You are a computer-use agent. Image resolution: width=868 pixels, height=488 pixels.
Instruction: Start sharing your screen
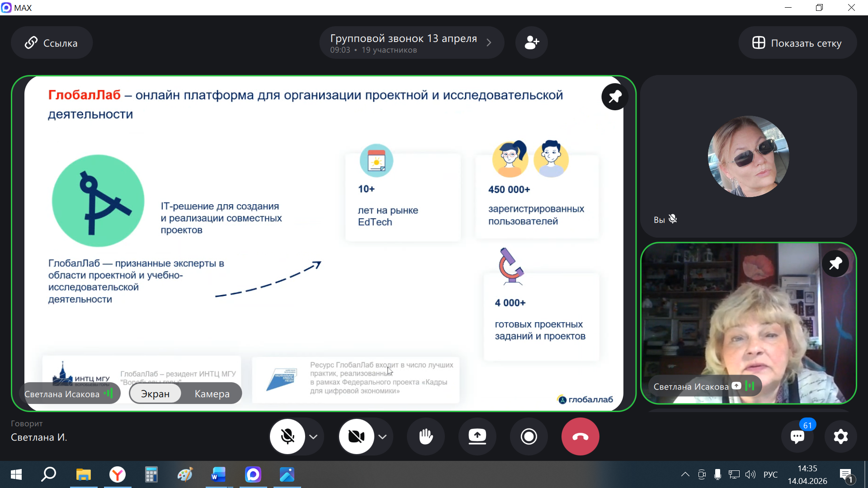click(x=477, y=436)
